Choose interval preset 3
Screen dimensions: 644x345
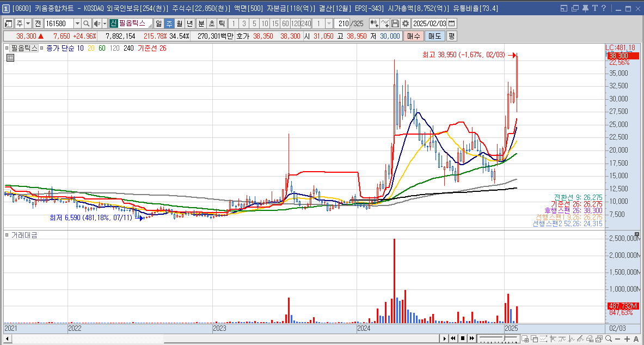tap(244, 23)
